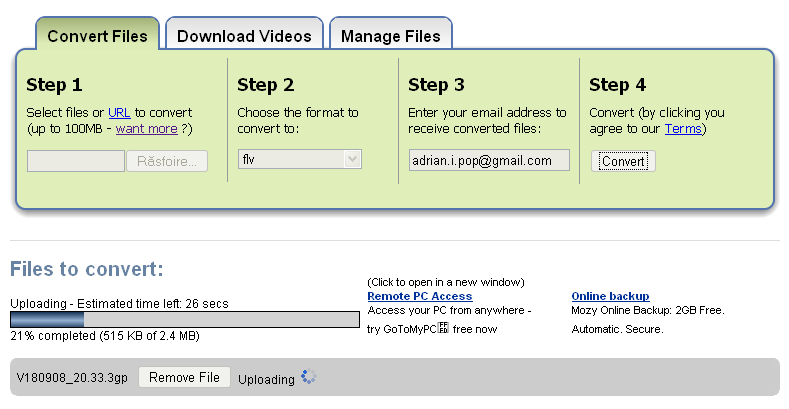789x409 pixels.
Task: Click the Răsfoire browse button
Action: coord(167,161)
